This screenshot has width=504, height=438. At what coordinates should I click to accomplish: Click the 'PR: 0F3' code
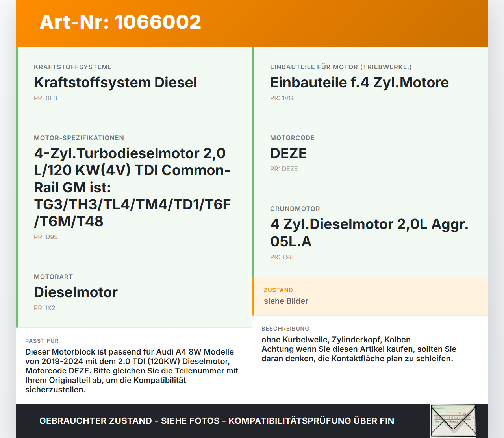pos(46,98)
